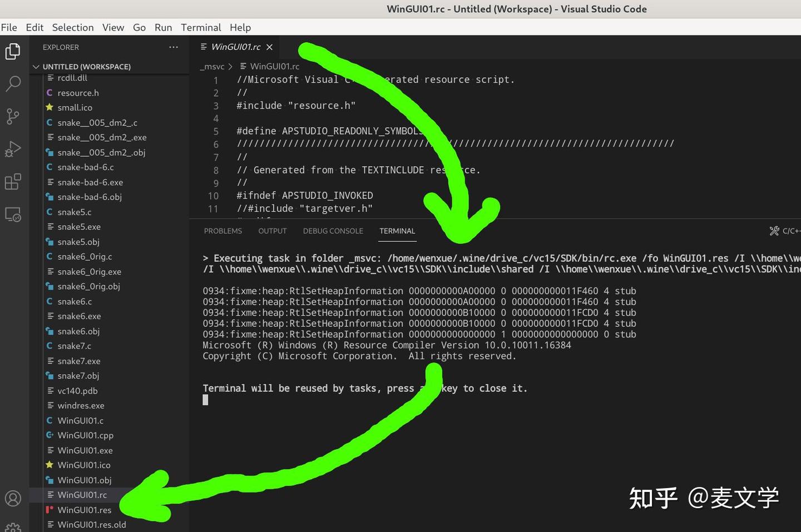
Task: Select WinGUI01.rc in the explorer
Action: (x=82, y=495)
